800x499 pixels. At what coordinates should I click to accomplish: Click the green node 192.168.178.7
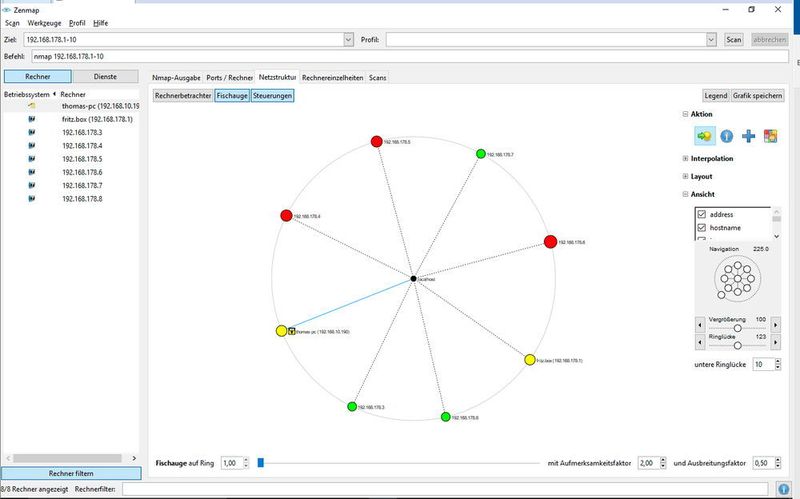(481, 154)
